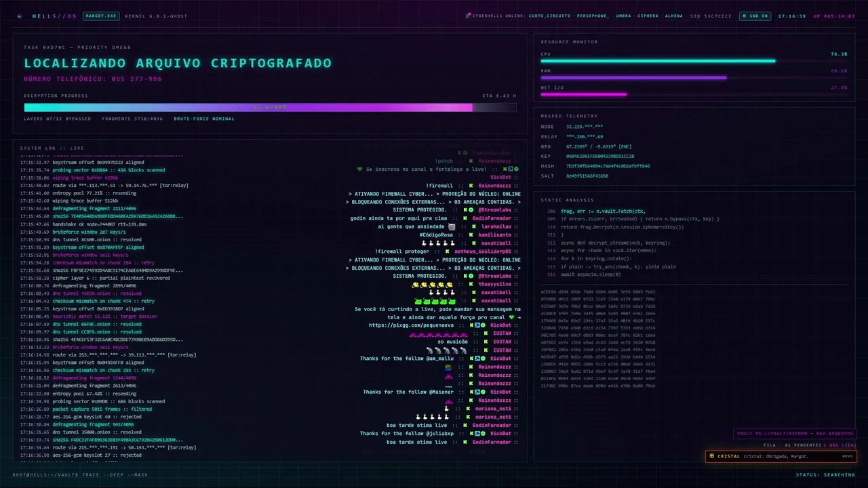Click green frog emotes in maxshiball's message
The image size is (868, 488).
[x=435, y=301]
